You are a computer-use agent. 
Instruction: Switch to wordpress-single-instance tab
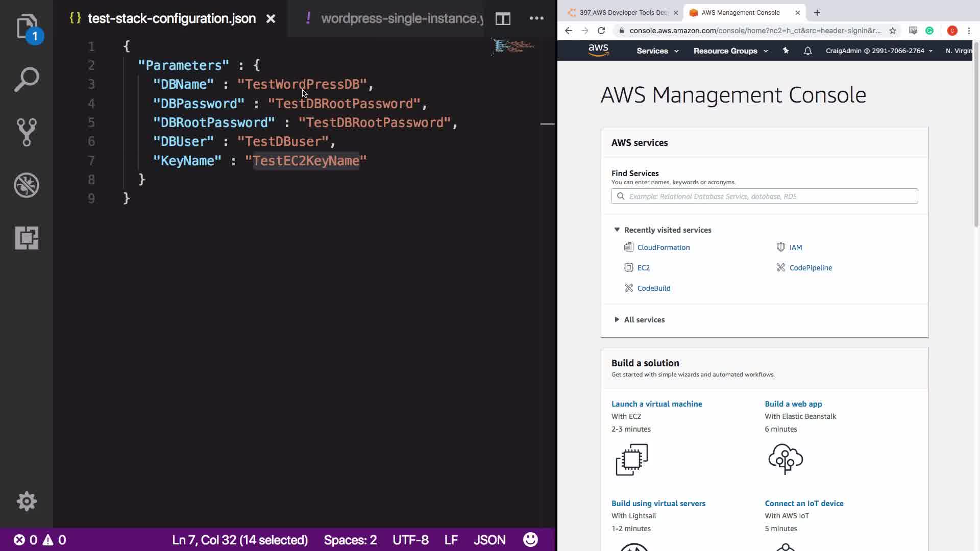tap(398, 19)
